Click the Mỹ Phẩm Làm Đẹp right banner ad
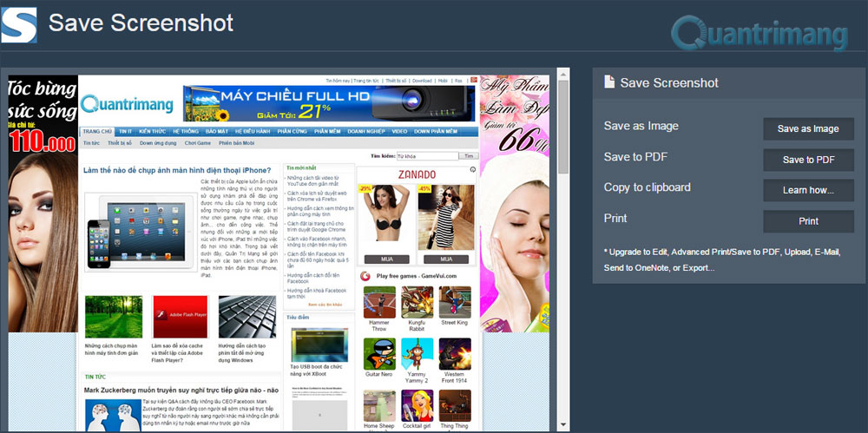868x433 pixels. point(514,203)
